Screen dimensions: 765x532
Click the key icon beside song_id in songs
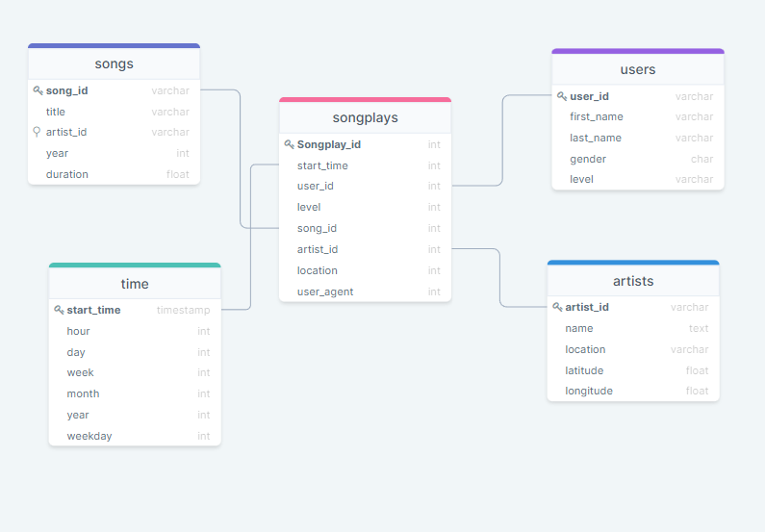pyautogui.click(x=38, y=90)
